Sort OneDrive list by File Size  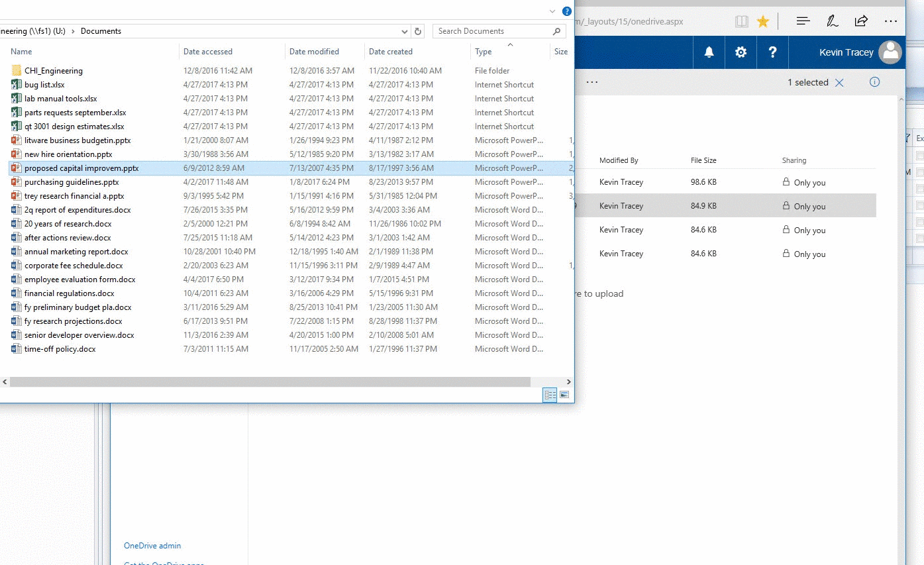[x=703, y=160]
